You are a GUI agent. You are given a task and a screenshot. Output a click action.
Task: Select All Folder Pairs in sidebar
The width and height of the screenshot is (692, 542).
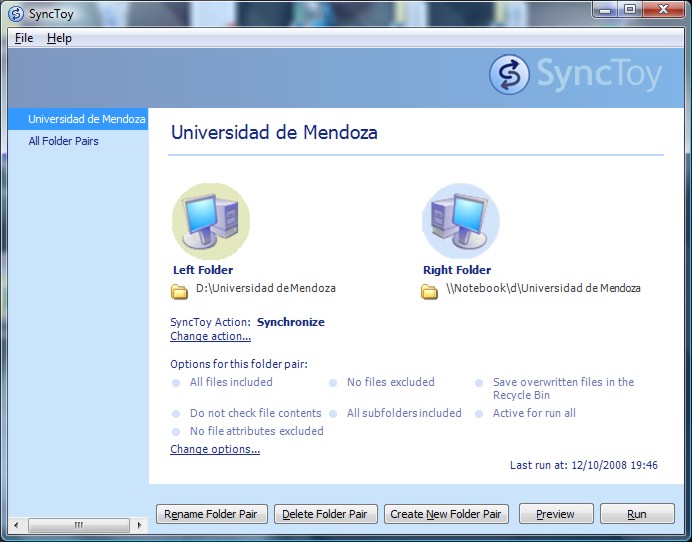63,141
